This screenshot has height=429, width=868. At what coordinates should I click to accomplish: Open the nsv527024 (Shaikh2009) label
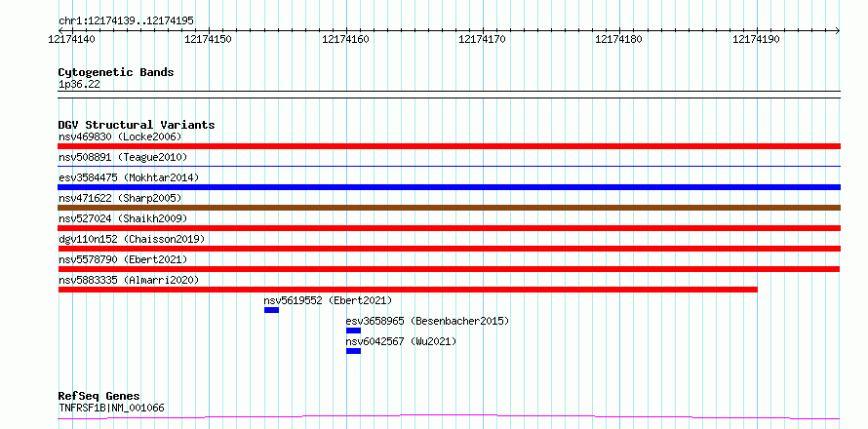pyautogui.click(x=123, y=218)
